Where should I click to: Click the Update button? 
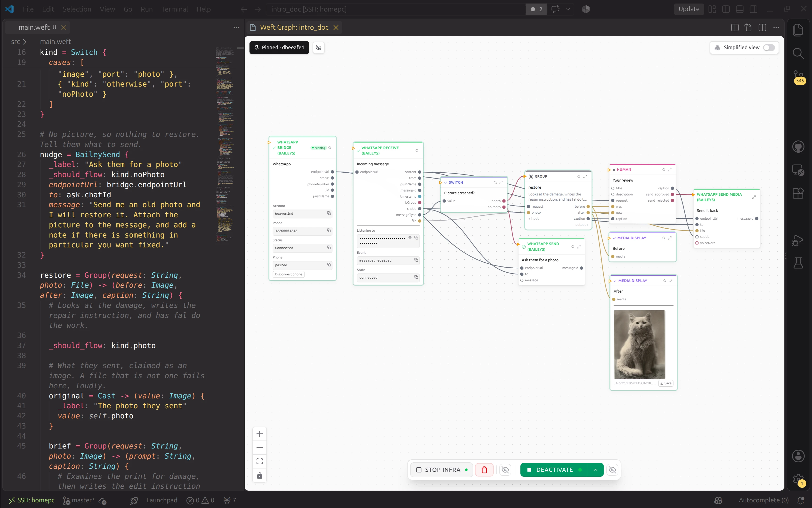pyautogui.click(x=689, y=9)
